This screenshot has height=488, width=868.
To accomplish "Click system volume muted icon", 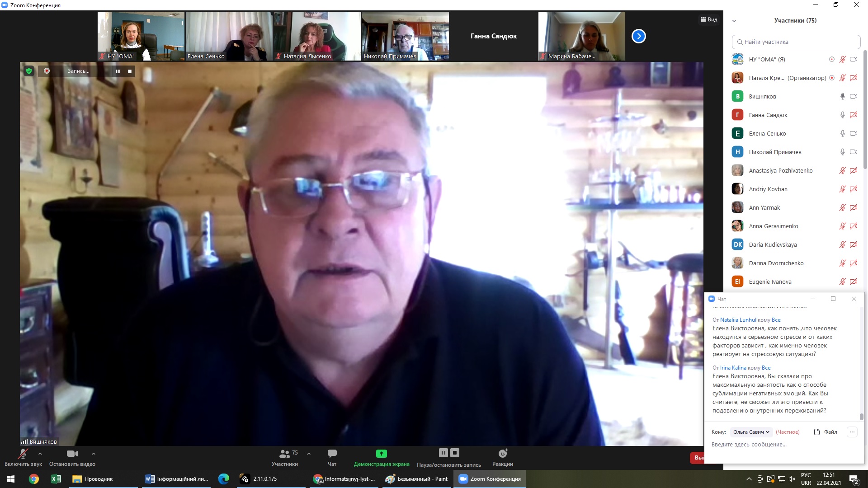I will [x=792, y=479].
